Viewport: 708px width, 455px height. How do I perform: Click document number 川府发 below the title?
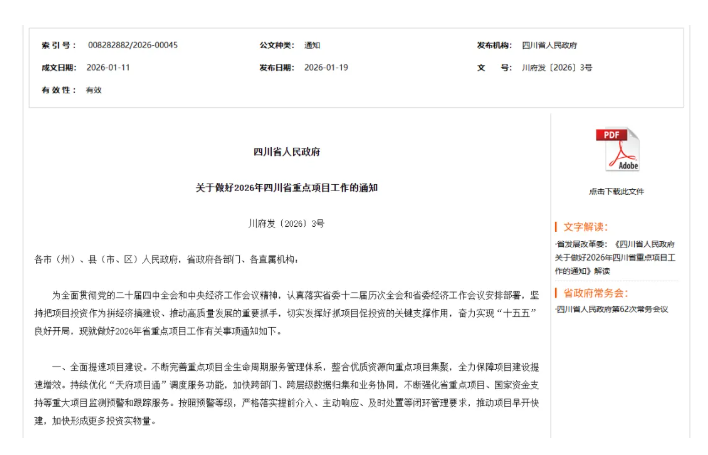(x=286, y=222)
